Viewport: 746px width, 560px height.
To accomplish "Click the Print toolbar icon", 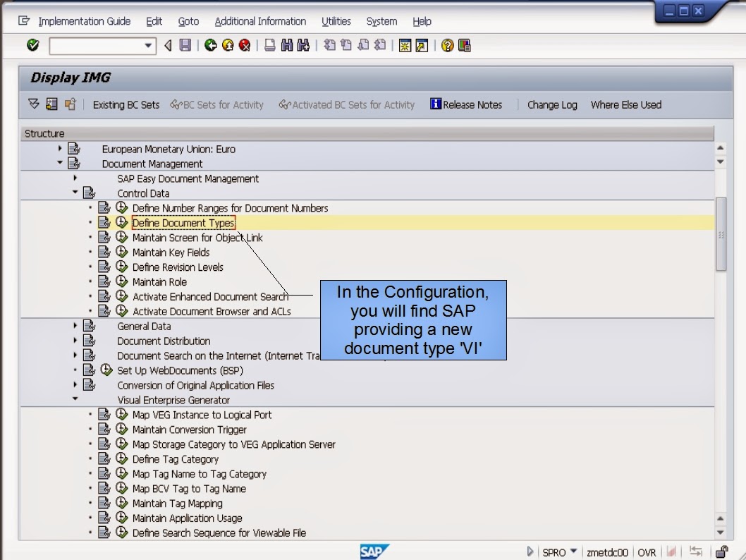I will [x=269, y=45].
